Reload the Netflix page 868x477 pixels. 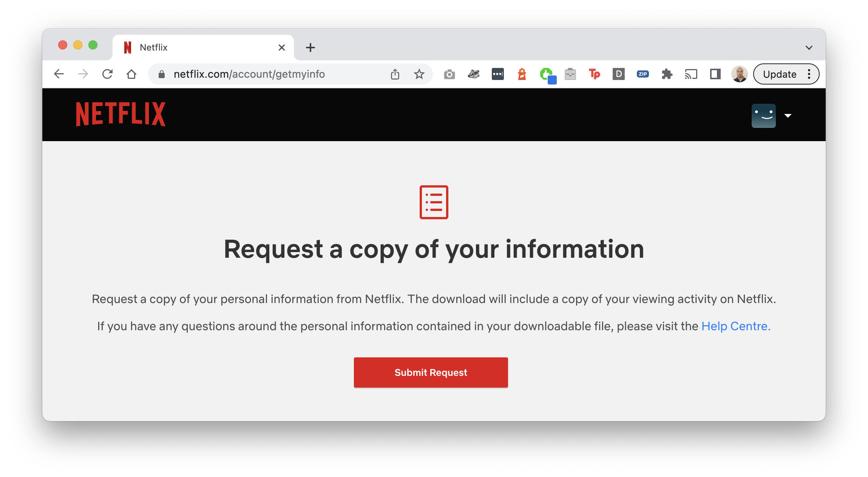[x=107, y=74]
